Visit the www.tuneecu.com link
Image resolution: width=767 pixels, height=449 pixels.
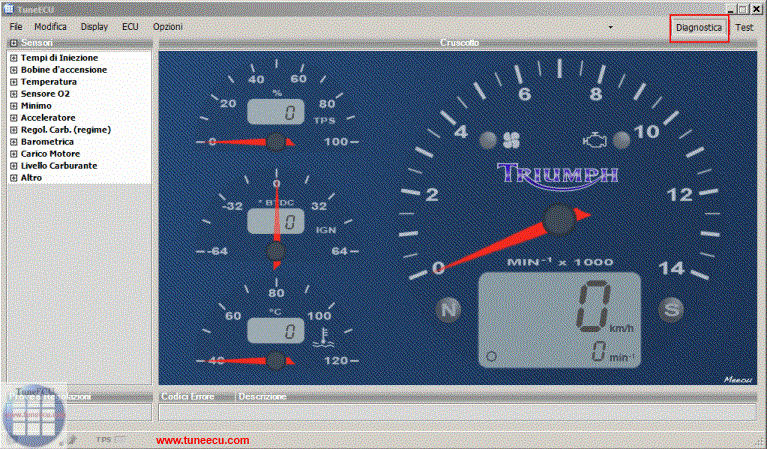coord(203,440)
